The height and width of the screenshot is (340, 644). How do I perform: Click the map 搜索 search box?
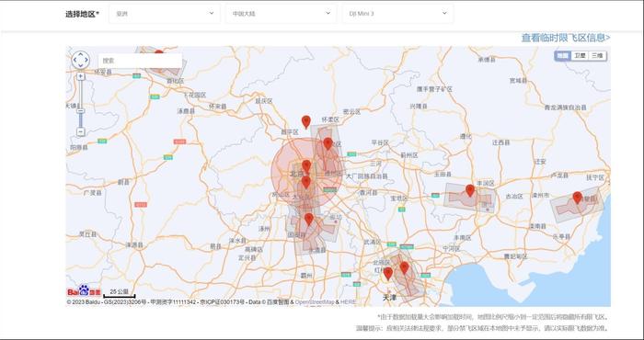(140, 61)
